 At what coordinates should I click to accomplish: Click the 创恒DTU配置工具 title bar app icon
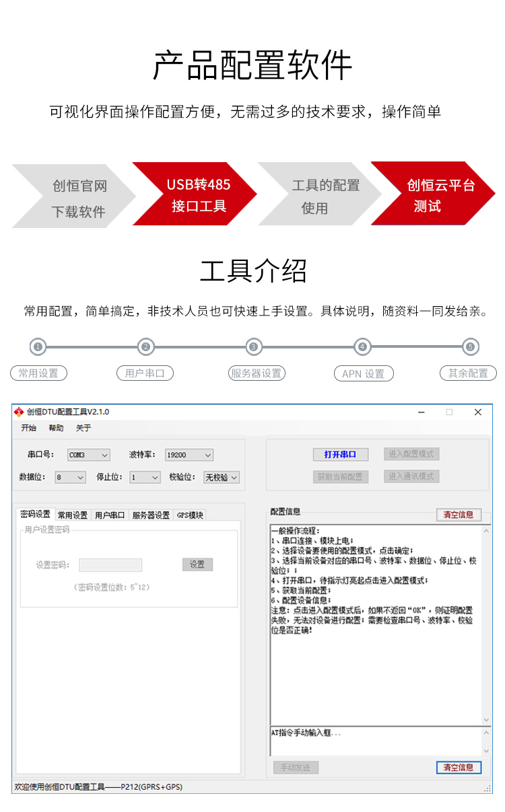[x=19, y=412]
